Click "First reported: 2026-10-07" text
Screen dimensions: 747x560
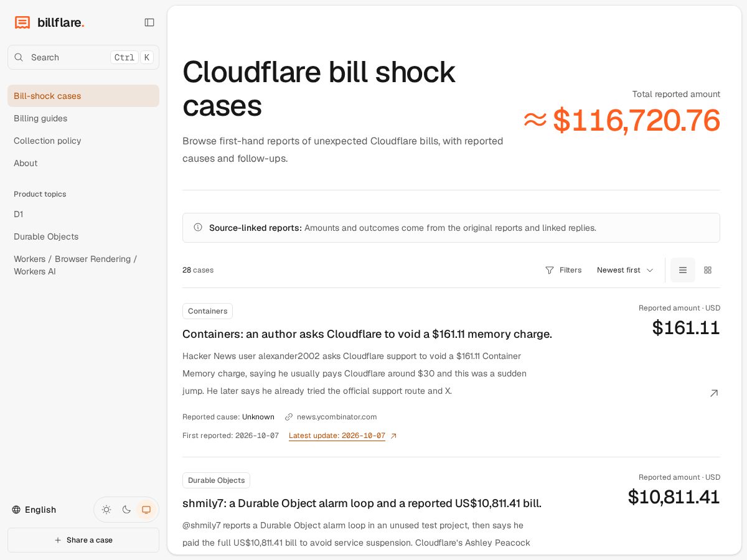(230, 436)
